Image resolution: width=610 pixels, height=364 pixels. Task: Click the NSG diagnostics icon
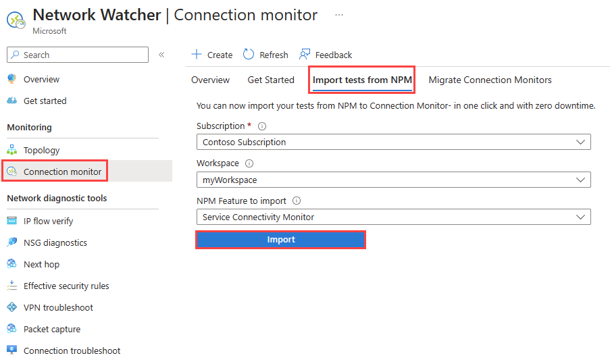pyautogui.click(x=11, y=242)
